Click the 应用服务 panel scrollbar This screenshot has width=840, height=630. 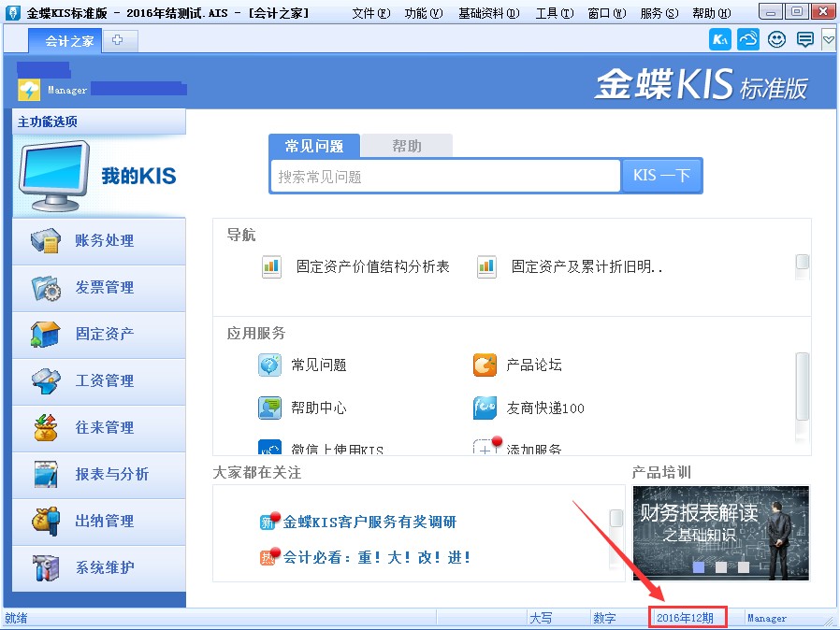coord(802,386)
